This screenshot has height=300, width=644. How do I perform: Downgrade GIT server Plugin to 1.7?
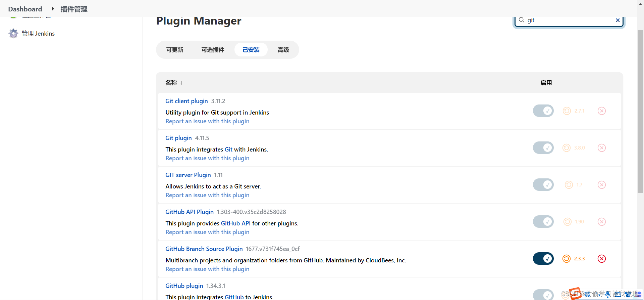click(x=574, y=185)
